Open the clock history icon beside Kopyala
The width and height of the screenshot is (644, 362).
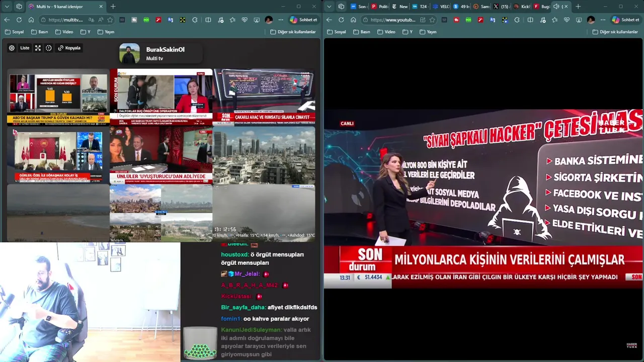click(49, 48)
